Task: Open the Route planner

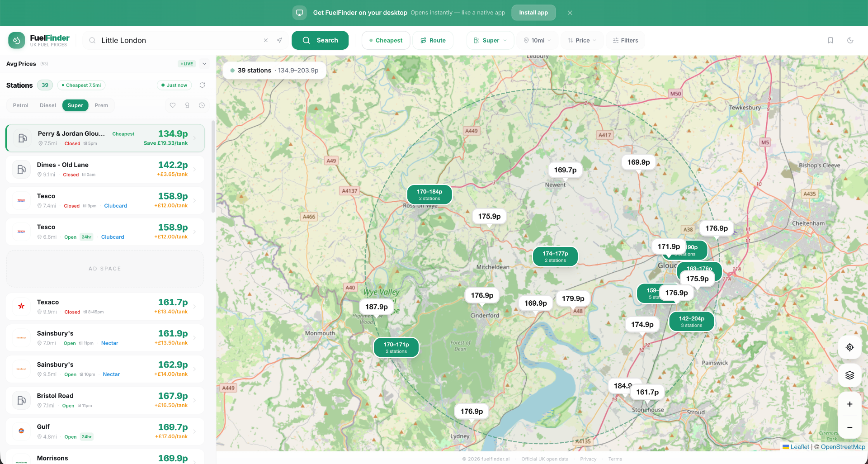Action: point(433,40)
